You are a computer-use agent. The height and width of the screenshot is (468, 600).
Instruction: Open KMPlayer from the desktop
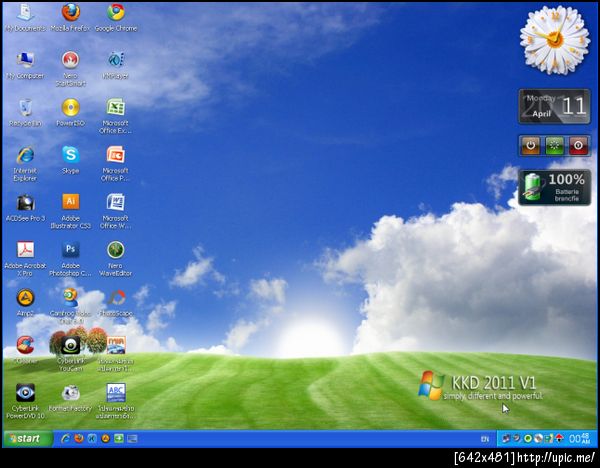[116, 65]
